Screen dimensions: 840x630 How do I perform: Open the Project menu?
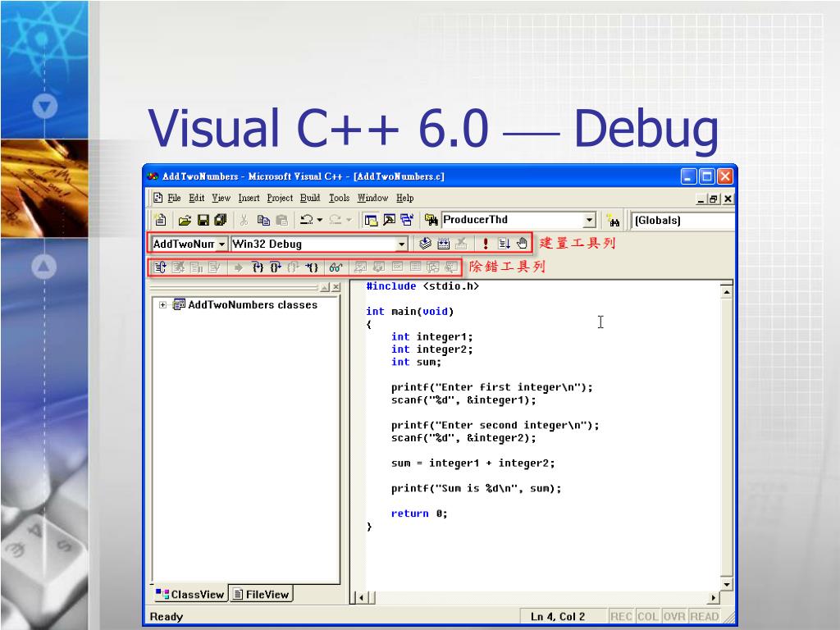[280, 198]
